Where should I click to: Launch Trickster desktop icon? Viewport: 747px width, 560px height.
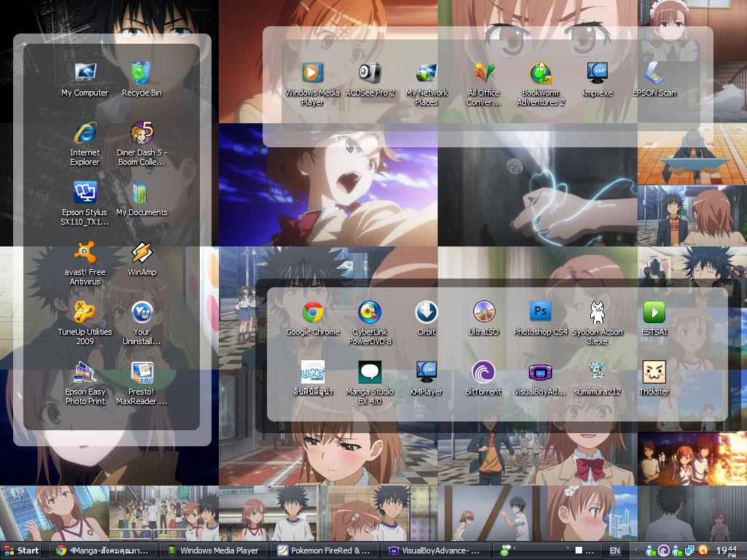654,378
